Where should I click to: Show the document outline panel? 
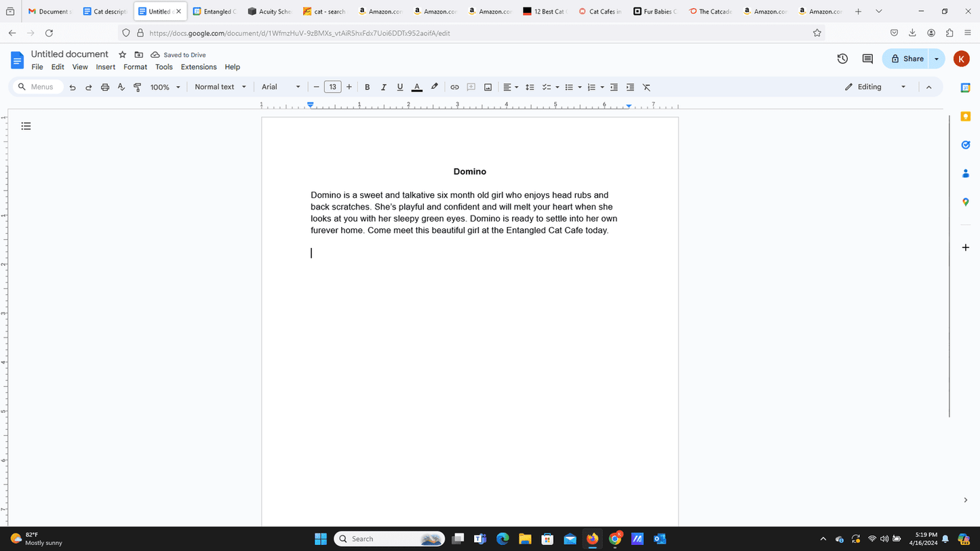coord(26,126)
